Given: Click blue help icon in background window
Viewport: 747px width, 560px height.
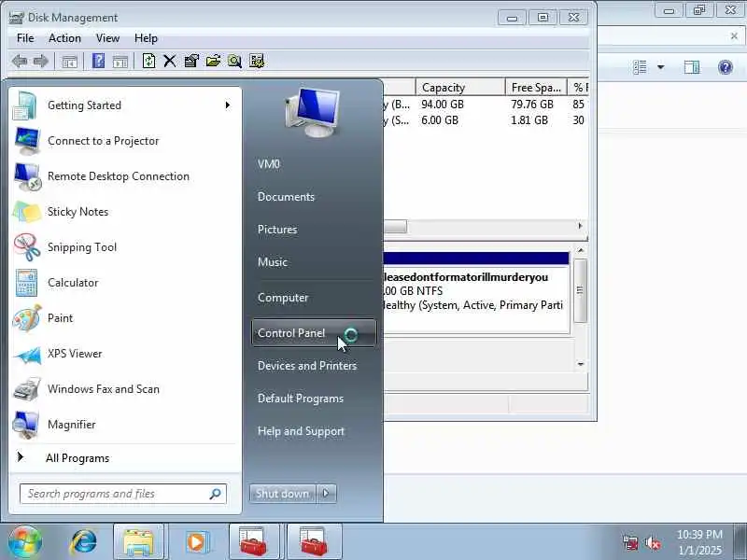Looking at the screenshot, I should [x=726, y=67].
